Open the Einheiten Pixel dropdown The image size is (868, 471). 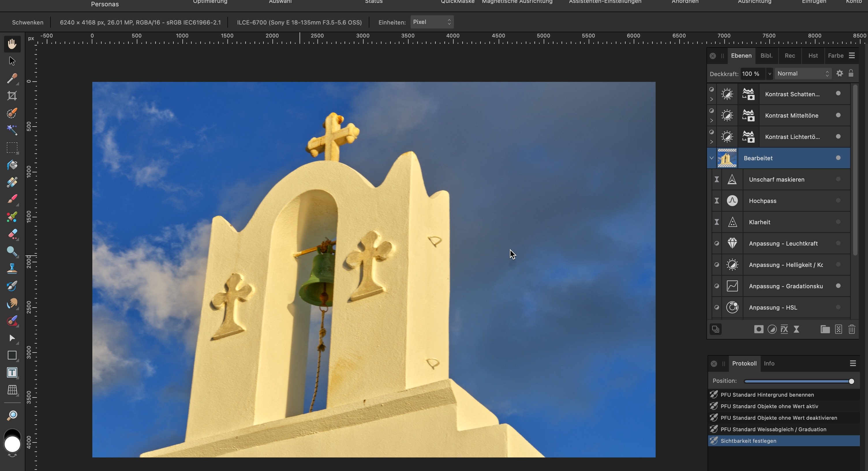pyautogui.click(x=432, y=22)
